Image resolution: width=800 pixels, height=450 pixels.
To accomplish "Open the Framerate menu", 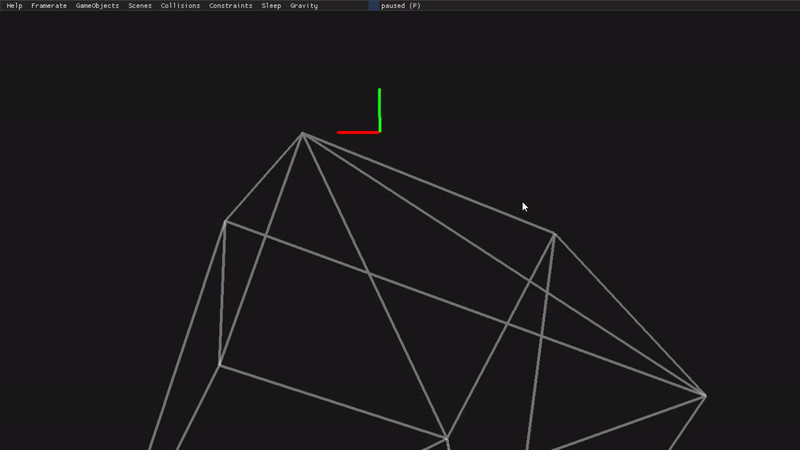I will (x=49, y=6).
